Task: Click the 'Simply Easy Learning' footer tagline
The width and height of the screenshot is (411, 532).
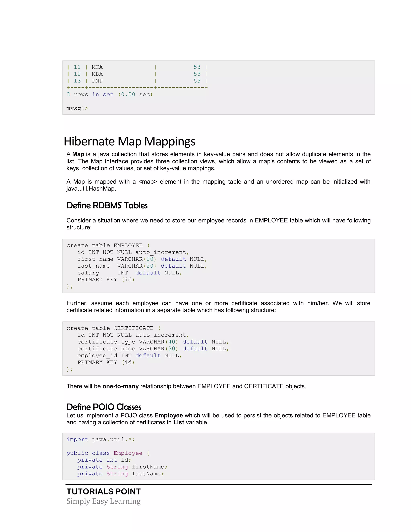Action: pyautogui.click(x=104, y=501)
